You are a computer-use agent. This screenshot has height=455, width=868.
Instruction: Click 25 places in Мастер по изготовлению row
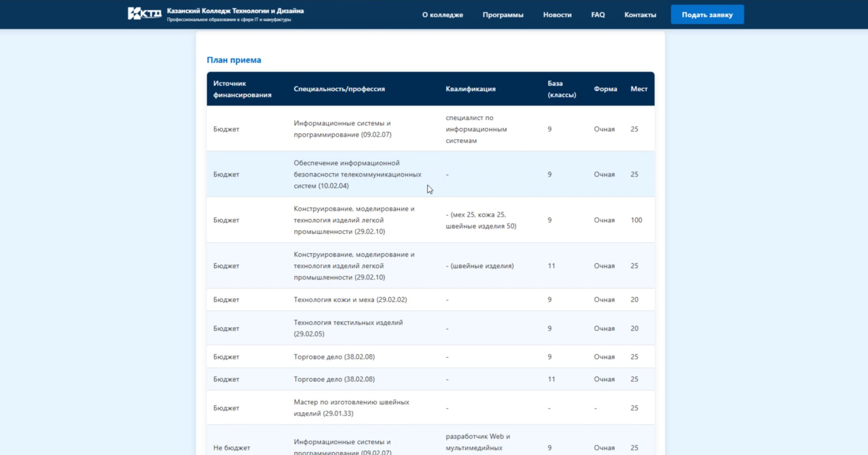tap(634, 408)
